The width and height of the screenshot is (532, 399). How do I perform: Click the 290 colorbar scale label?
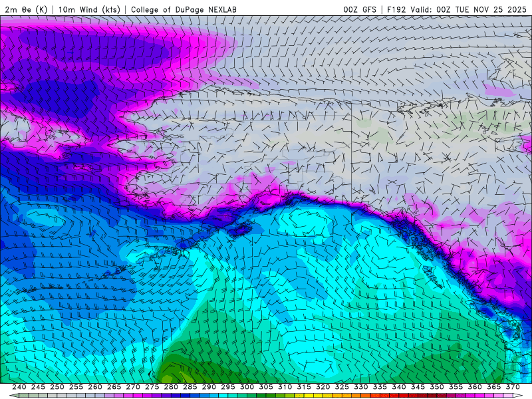click(209, 387)
